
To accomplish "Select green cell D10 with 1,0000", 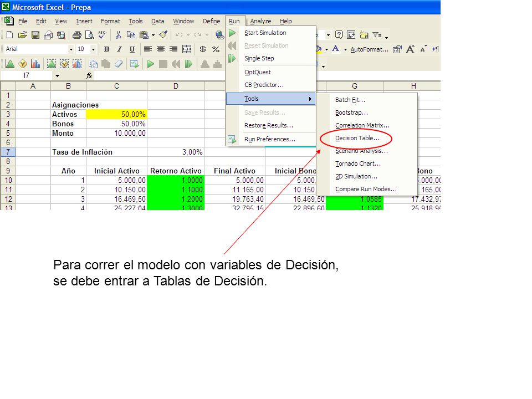I will point(176,180).
